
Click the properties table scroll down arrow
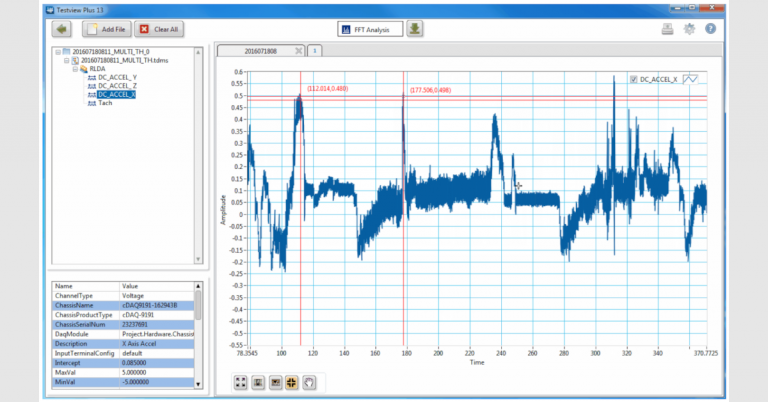coord(198,384)
